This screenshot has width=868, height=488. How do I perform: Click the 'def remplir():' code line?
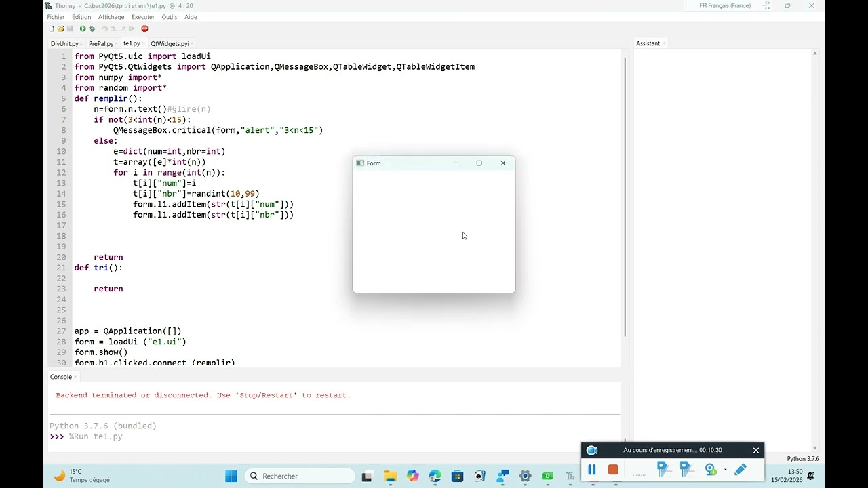108,99
